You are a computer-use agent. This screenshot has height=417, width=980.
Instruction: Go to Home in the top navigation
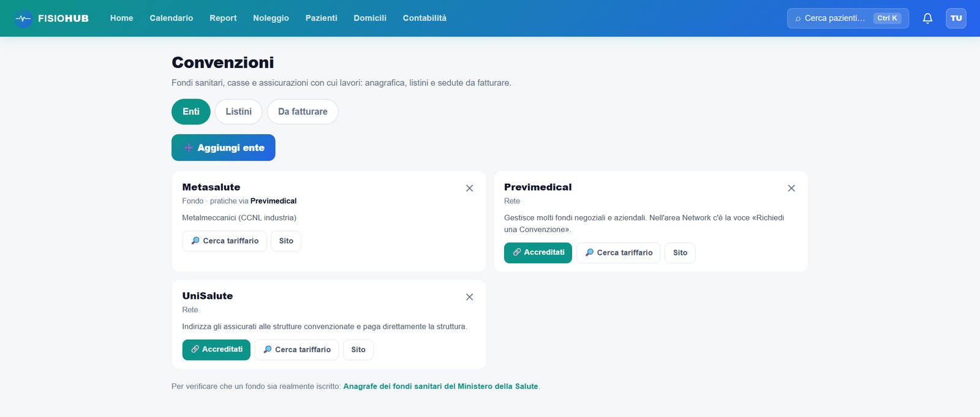121,18
